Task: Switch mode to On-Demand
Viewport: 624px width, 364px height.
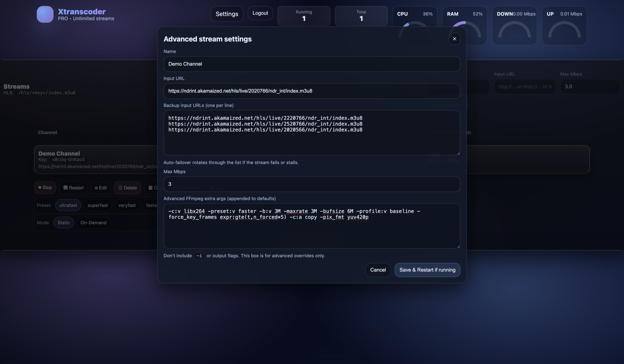Action: point(93,223)
